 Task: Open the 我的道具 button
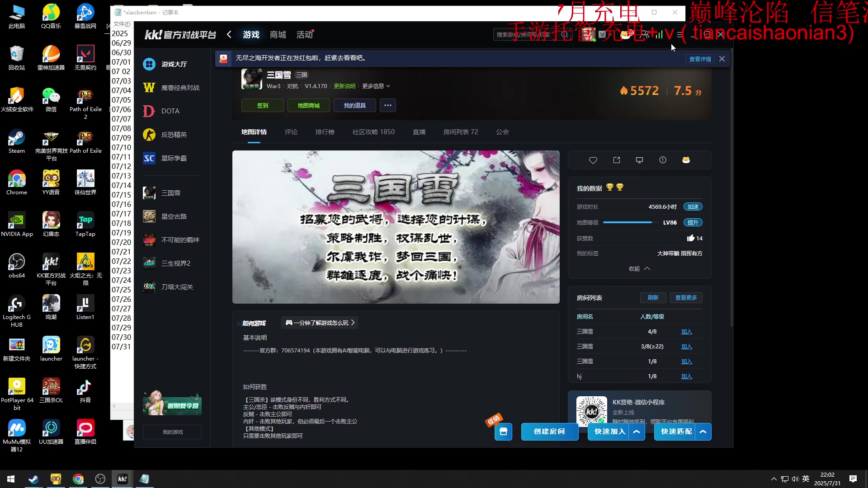355,105
